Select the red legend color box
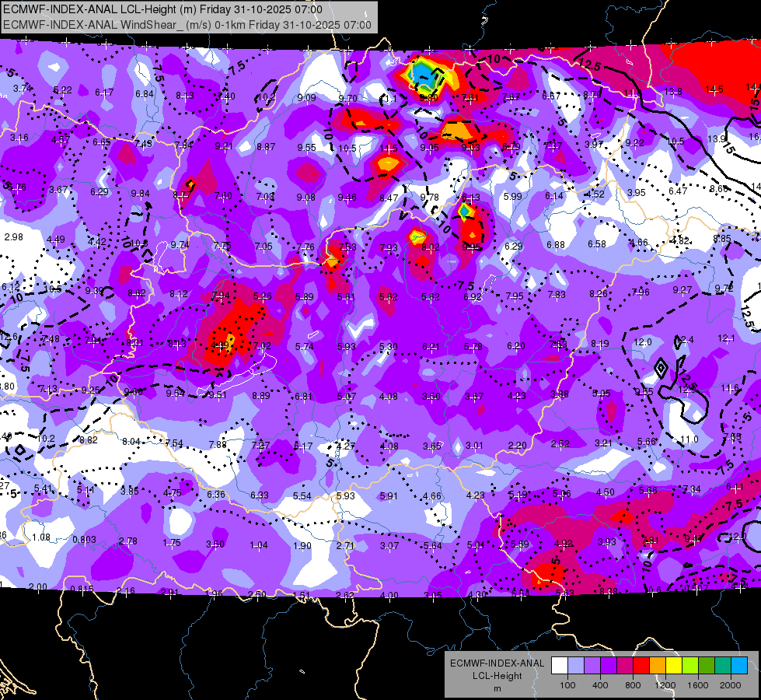Image resolution: width=761 pixels, height=700 pixels. [641, 666]
